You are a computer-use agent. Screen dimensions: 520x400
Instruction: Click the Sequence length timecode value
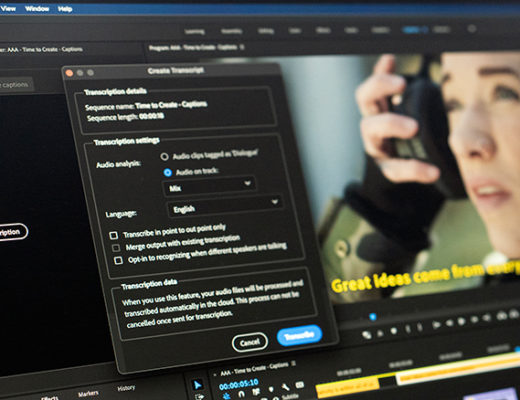[x=151, y=116]
